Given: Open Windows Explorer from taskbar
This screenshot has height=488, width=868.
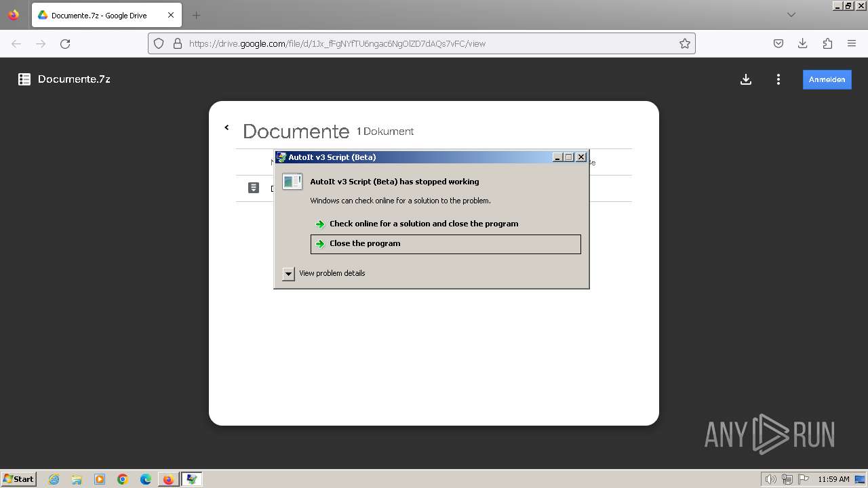Looking at the screenshot, I should point(77,479).
